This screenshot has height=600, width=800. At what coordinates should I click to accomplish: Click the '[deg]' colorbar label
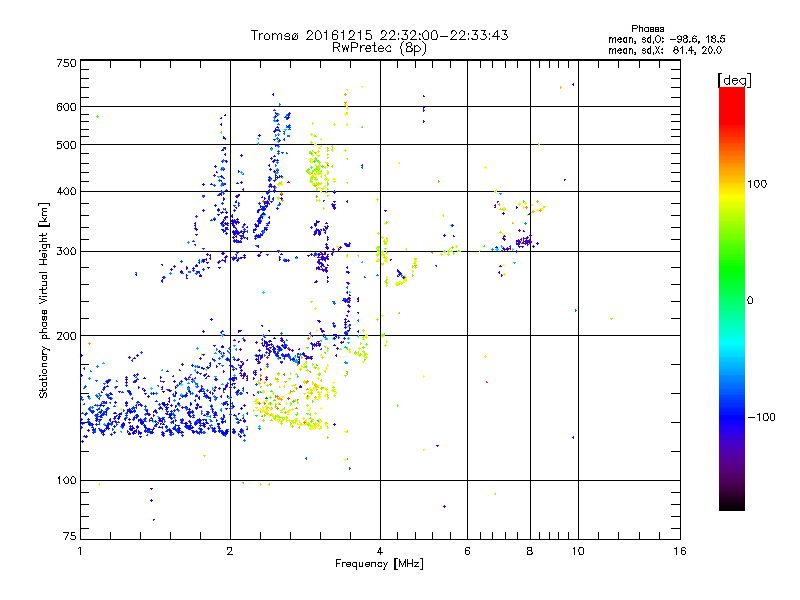pos(734,80)
